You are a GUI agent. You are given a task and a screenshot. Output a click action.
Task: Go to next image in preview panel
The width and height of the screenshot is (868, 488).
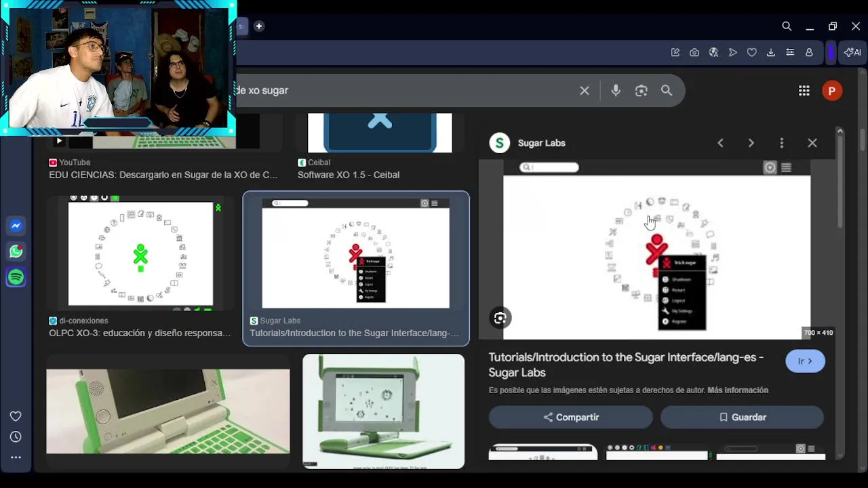click(751, 143)
